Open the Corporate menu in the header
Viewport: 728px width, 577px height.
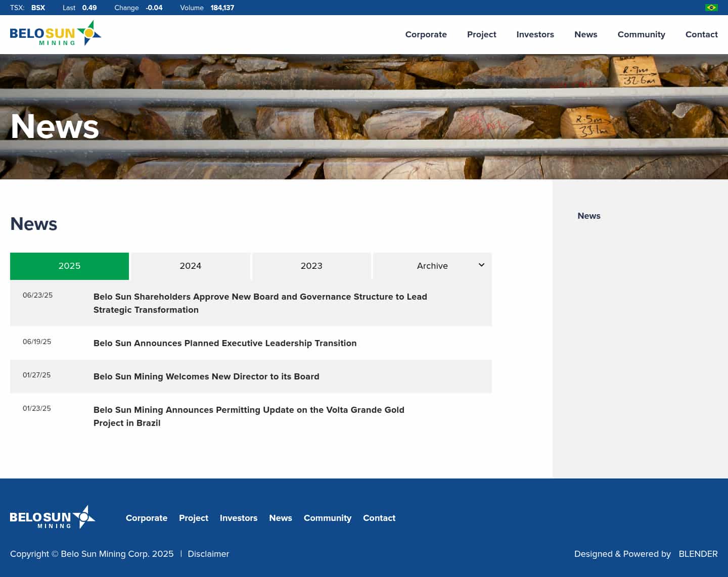click(426, 34)
